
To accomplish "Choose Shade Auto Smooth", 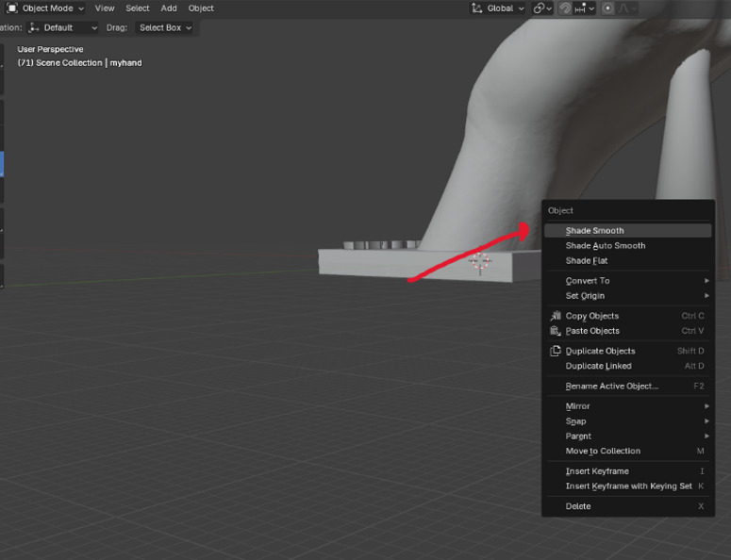I will click(x=627, y=245).
